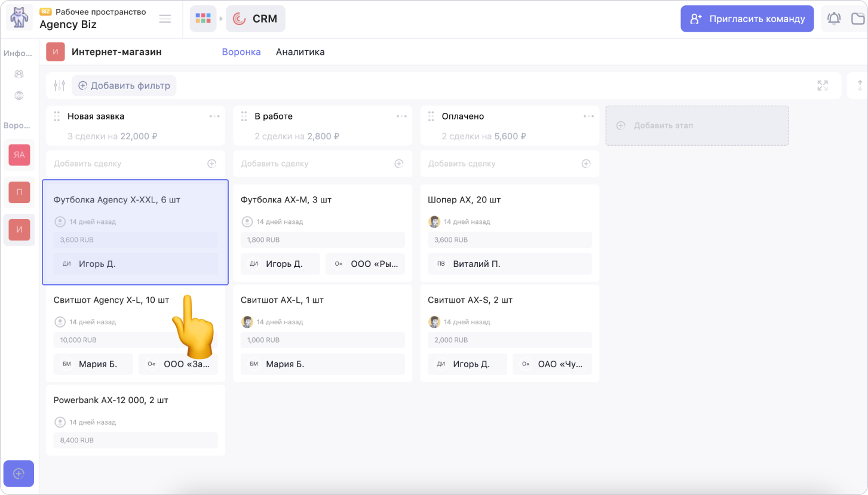Click the plus icon in the Оплачено add-deal row
868x495 pixels.
tap(586, 164)
